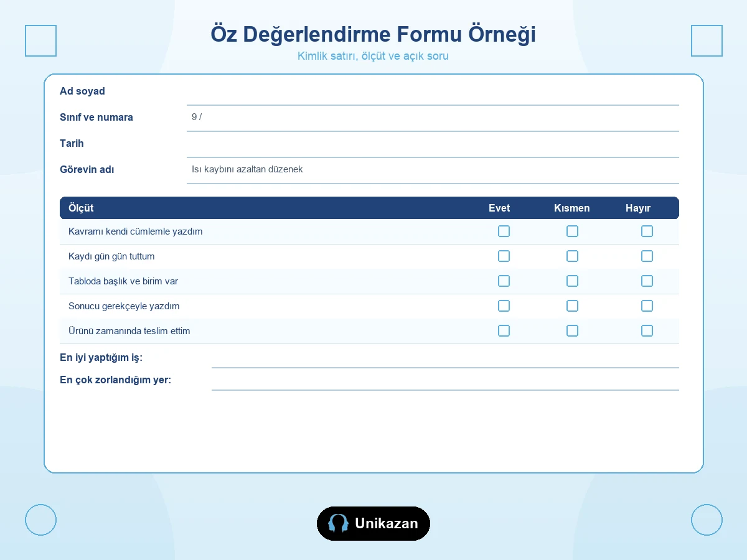Click the text Kavramı kendi cümlemle yazdım
Image resolution: width=747 pixels, height=560 pixels.
pyautogui.click(x=136, y=231)
